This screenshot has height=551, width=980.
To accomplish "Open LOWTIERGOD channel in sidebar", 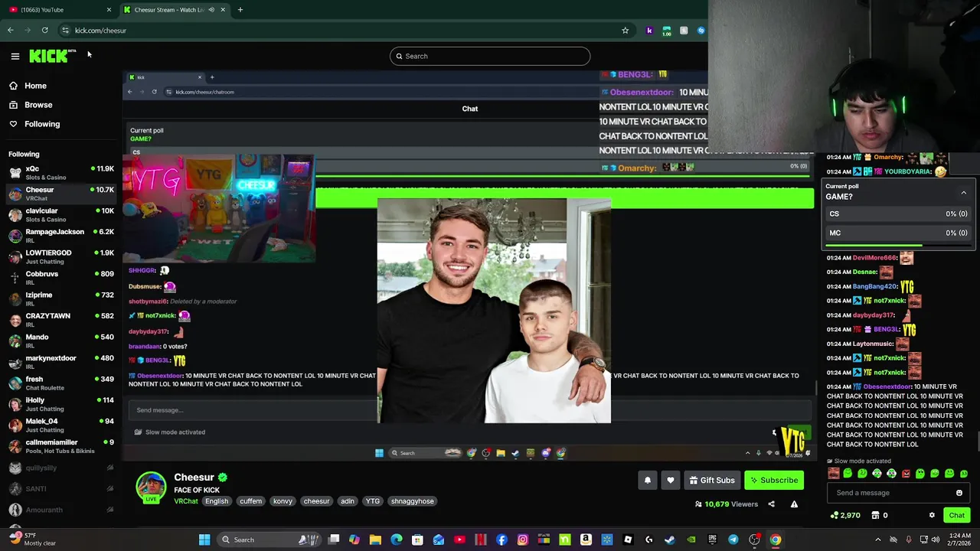I will click(60, 257).
